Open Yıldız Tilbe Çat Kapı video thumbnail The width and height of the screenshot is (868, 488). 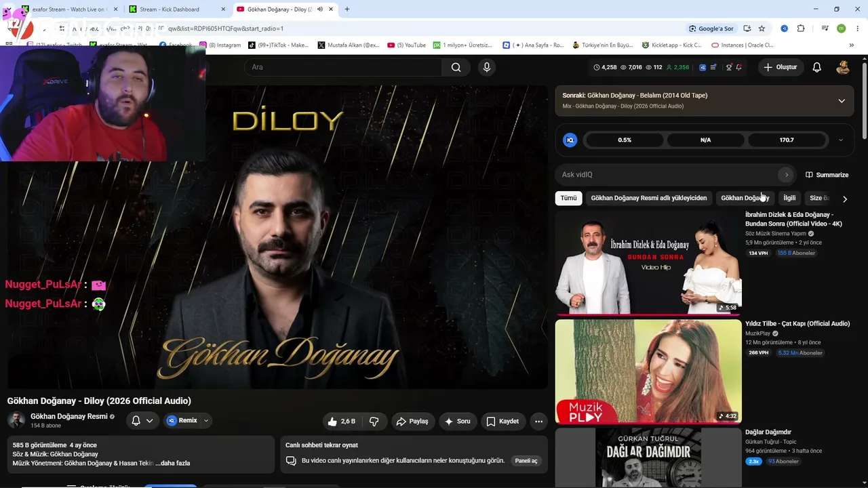coord(648,371)
